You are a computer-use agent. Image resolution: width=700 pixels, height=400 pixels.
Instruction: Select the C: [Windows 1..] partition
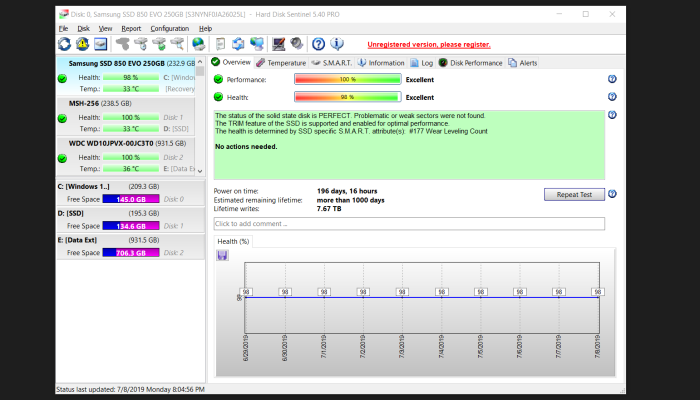130,193
